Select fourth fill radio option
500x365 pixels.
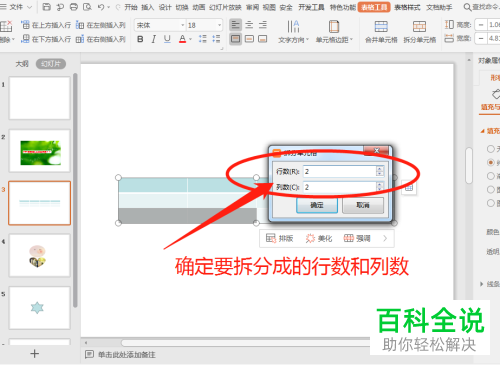[x=491, y=189]
